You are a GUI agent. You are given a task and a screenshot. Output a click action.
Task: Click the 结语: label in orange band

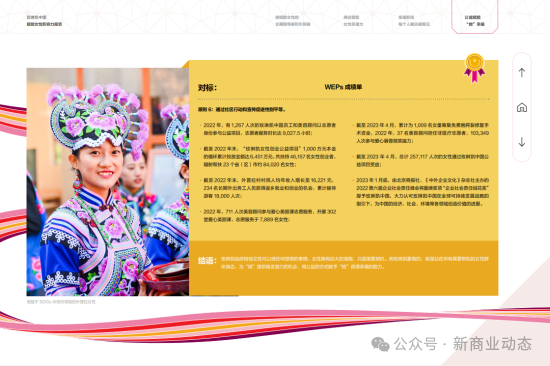(x=207, y=261)
